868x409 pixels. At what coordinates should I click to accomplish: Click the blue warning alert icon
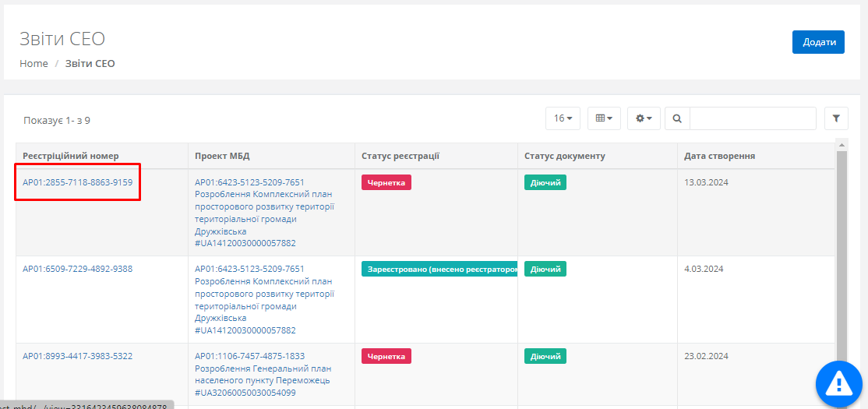(838, 383)
